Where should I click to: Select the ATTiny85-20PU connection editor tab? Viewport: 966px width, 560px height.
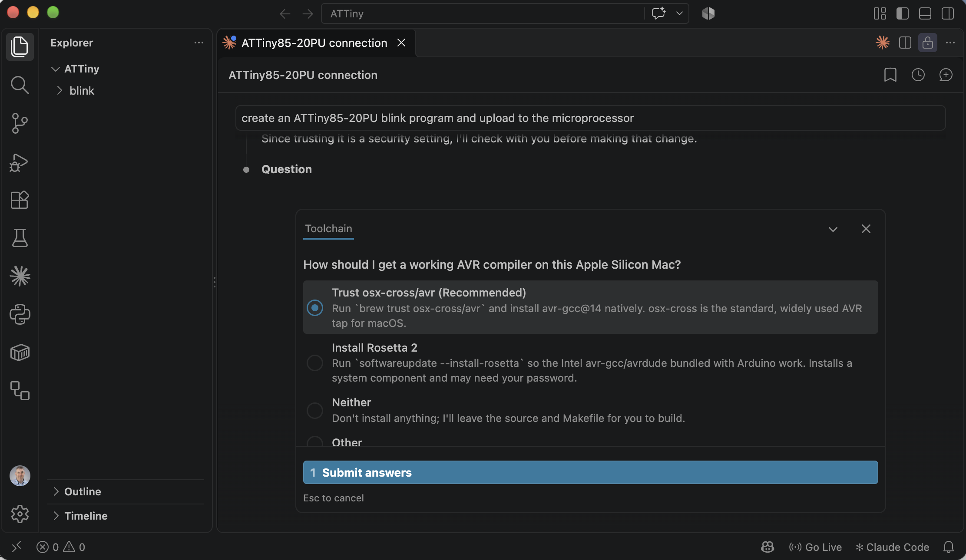pos(316,43)
